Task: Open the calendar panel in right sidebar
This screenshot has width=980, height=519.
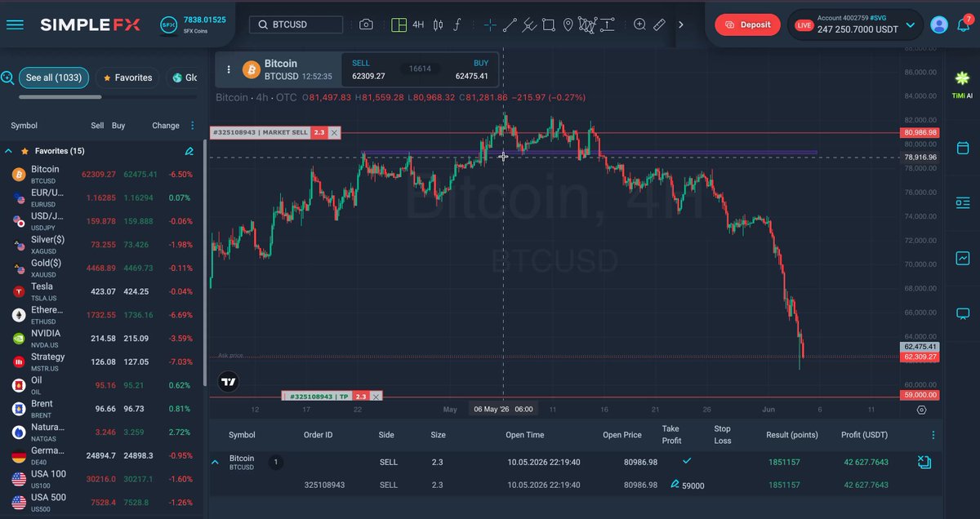Action: click(963, 149)
